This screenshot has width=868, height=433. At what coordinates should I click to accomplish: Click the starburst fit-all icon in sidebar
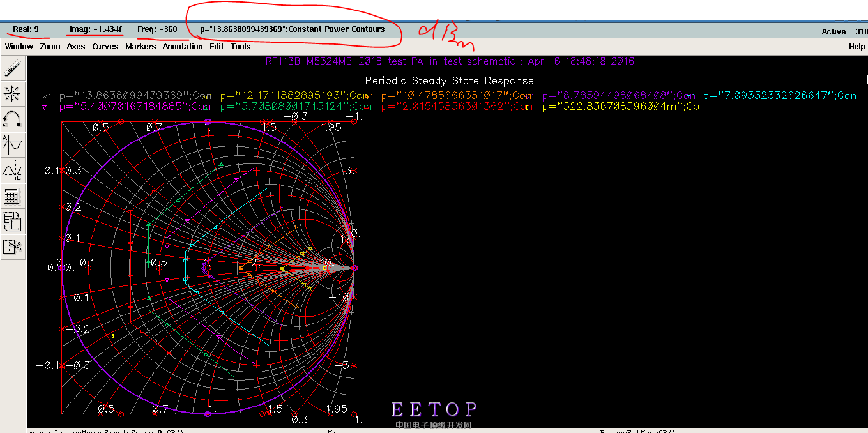12,95
